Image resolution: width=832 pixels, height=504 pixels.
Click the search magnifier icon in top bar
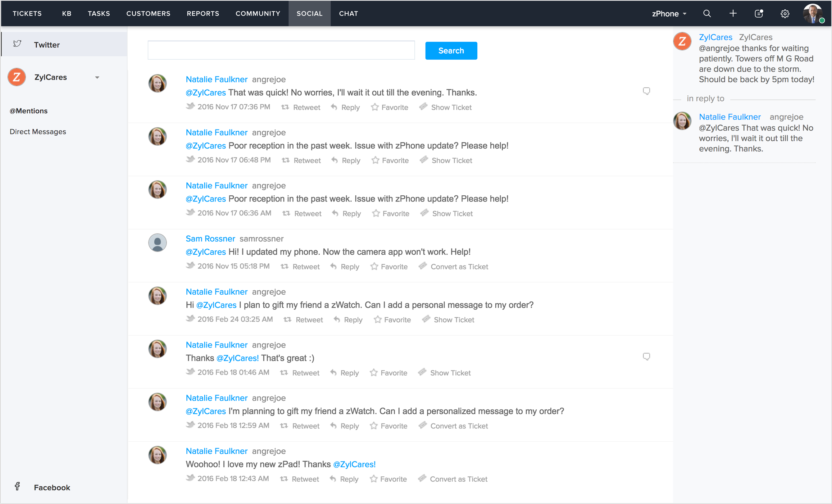pos(707,14)
